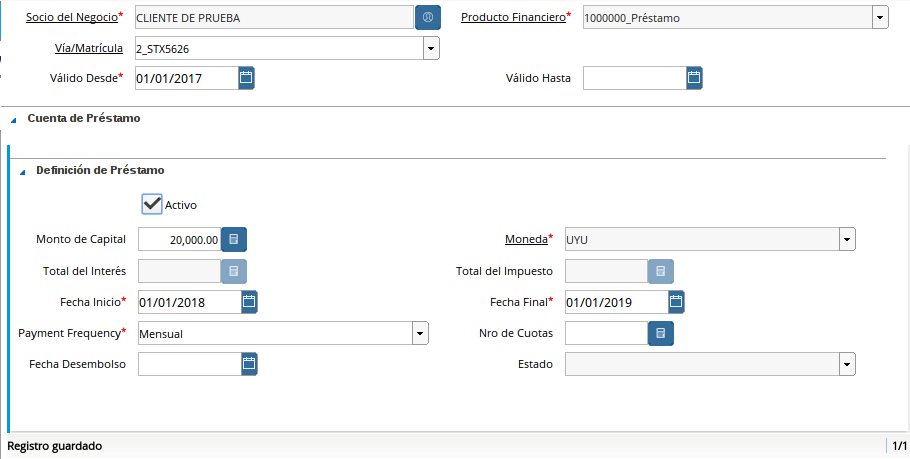
Task: Collapse the Cuenta de Préstamo section
Action: point(14,119)
